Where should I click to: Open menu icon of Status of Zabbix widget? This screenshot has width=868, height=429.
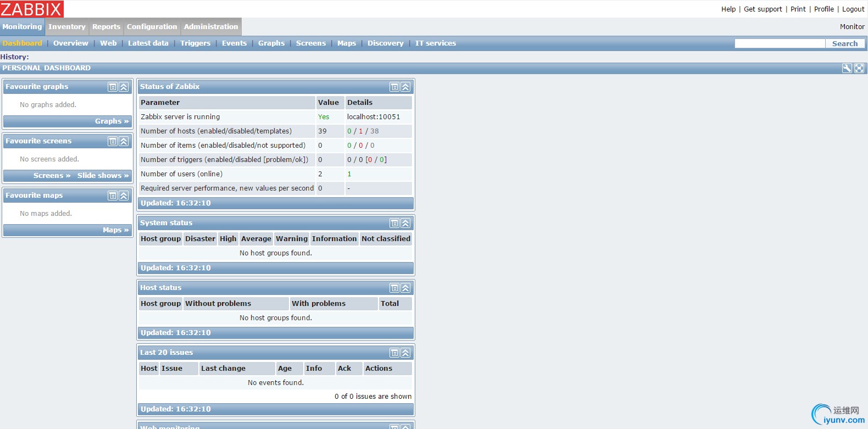[x=394, y=87]
